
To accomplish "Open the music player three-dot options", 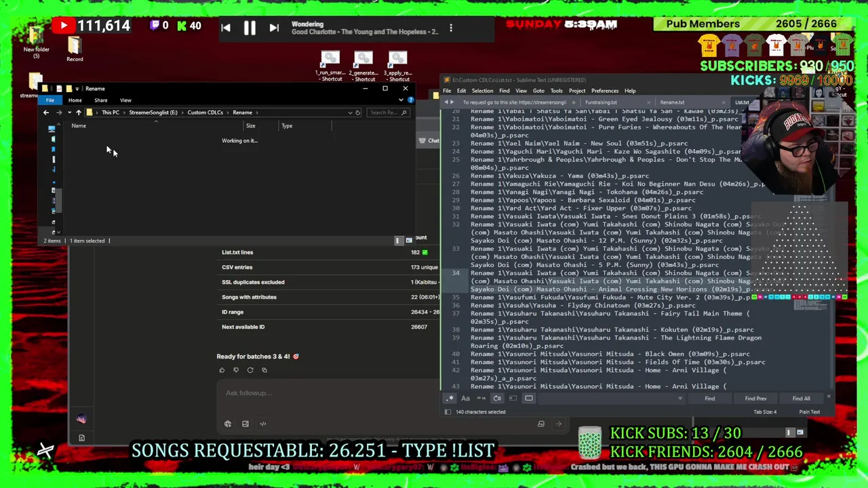I will (451, 28).
